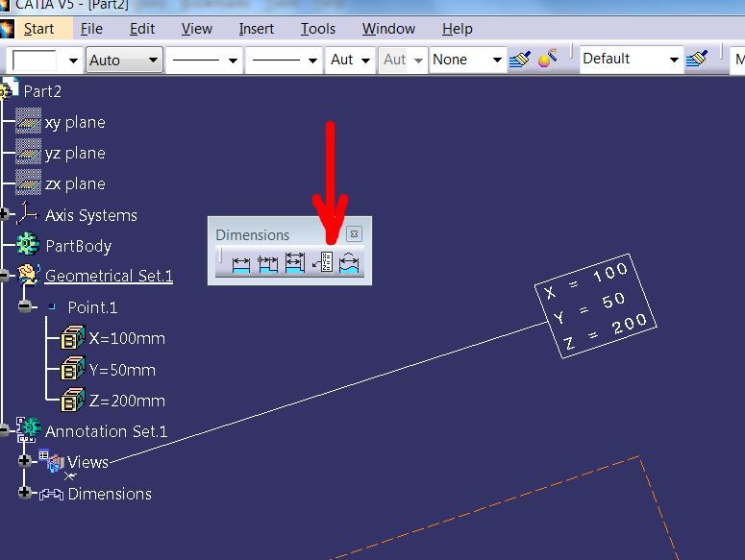
Task: Click the Y=50mm parameter icon
Action: pos(73,369)
